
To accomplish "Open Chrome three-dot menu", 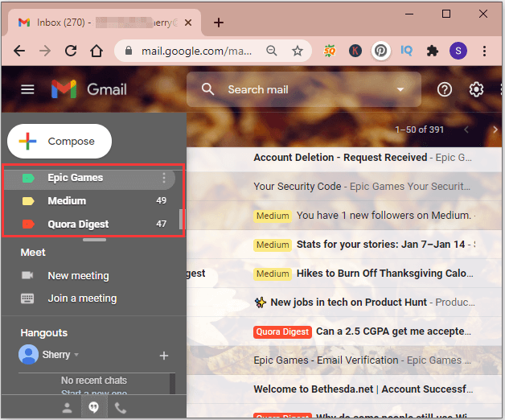I will click(x=484, y=51).
